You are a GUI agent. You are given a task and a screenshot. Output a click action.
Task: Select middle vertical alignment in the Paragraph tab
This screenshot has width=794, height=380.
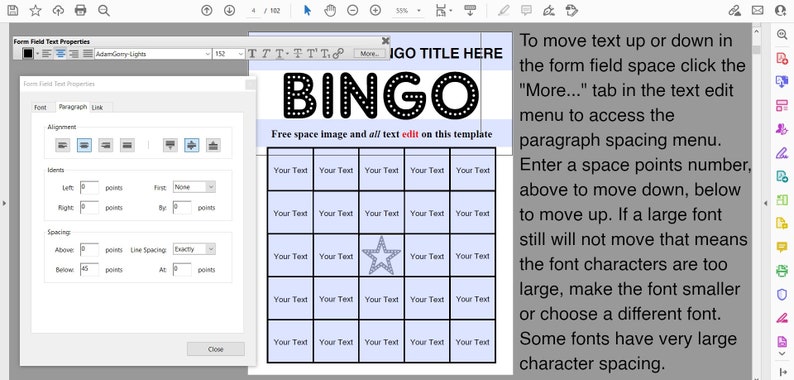tap(191, 145)
